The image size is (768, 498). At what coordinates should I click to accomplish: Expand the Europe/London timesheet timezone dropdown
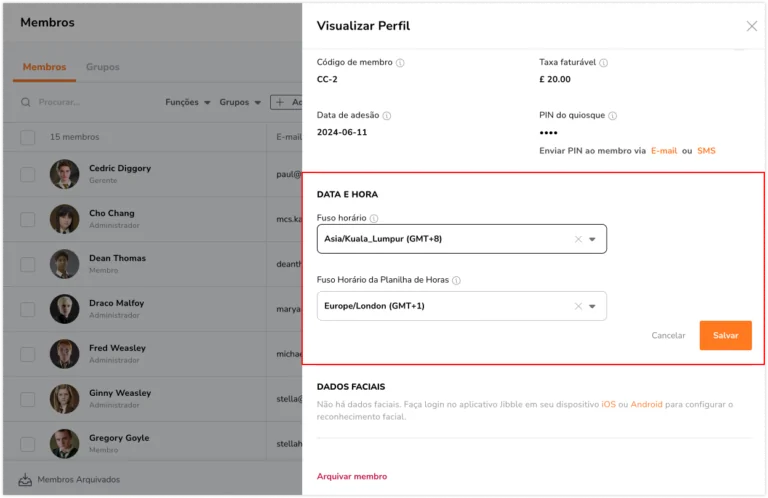(592, 307)
